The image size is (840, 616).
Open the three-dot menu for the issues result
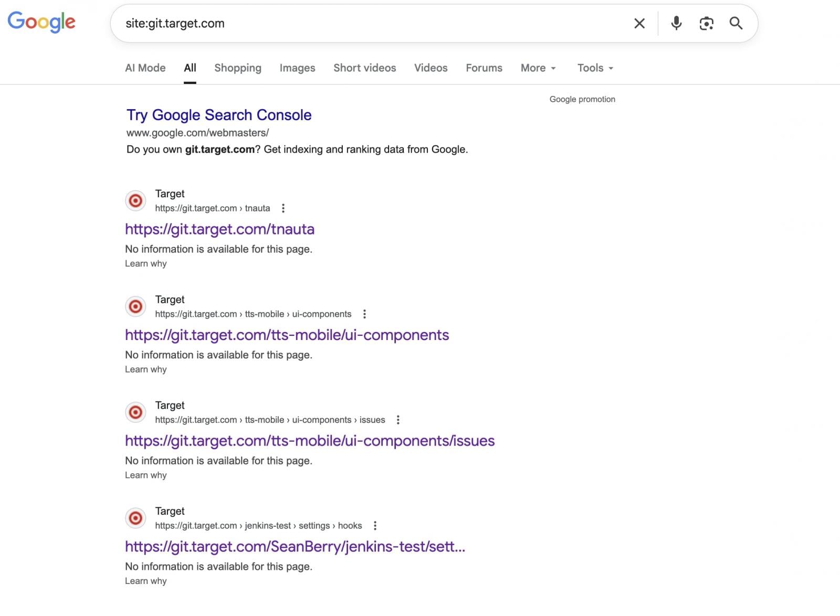coord(398,420)
